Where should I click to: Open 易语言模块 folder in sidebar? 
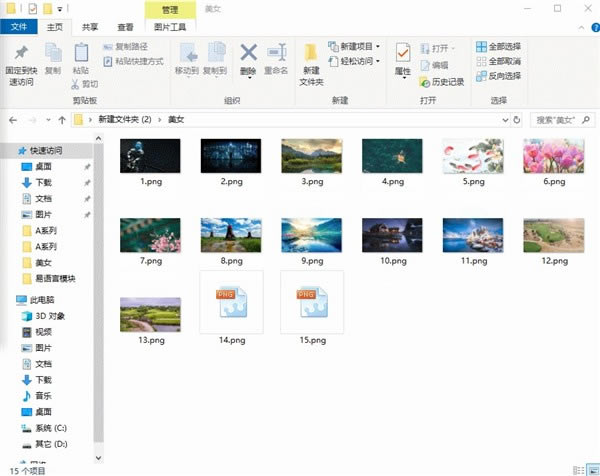coord(55,279)
